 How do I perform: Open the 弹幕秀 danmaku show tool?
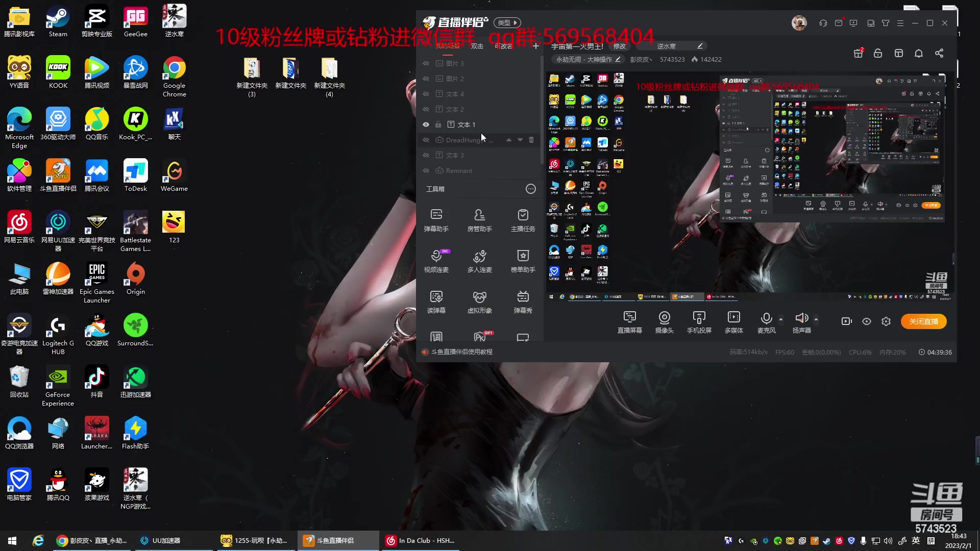pyautogui.click(x=523, y=302)
